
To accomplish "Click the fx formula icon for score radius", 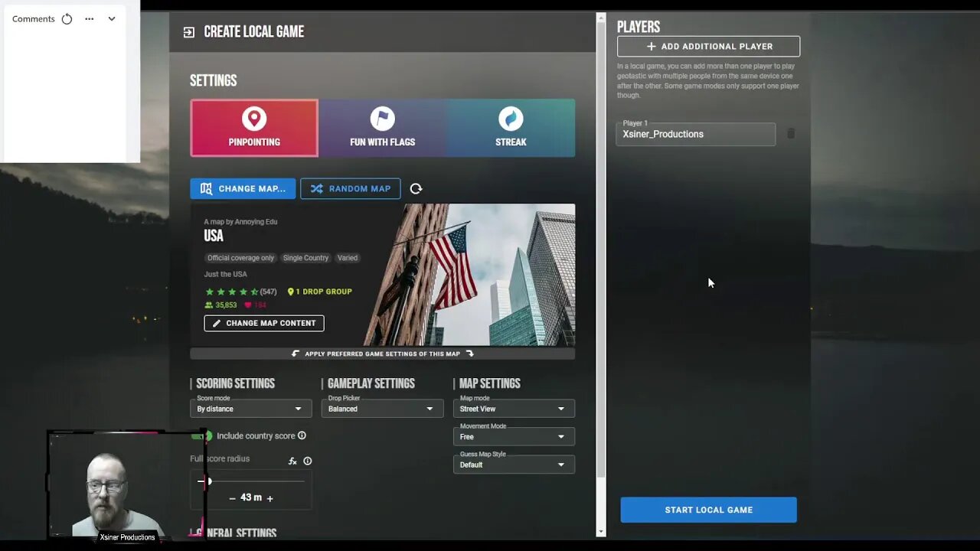I will 292,461.
